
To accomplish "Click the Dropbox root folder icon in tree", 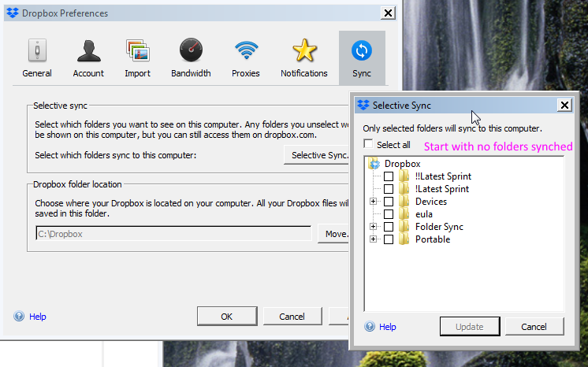I will [374, 164].
